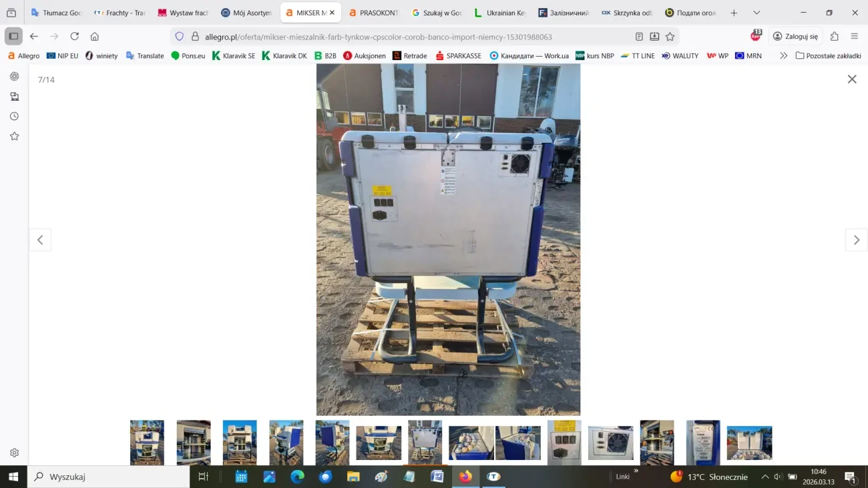Screen dimensions: 868x488
Task: Toggle reader view in the address bar
Action: (639, 37)
